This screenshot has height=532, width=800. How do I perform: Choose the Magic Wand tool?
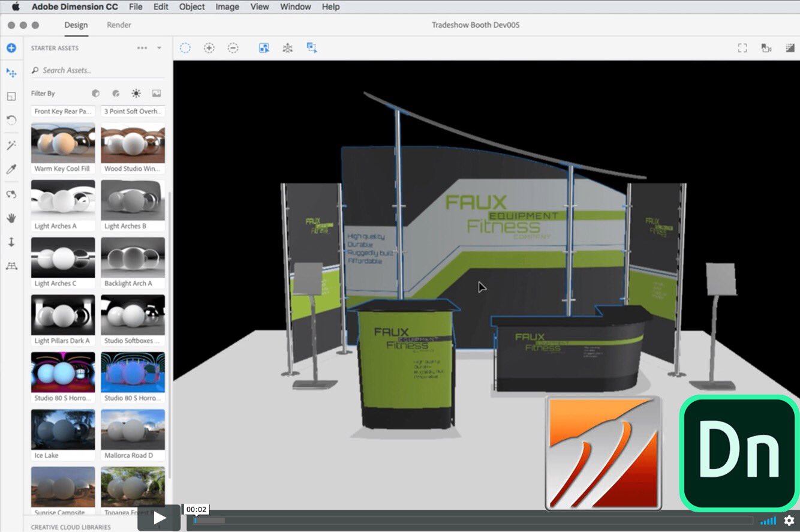coord(11,145)
